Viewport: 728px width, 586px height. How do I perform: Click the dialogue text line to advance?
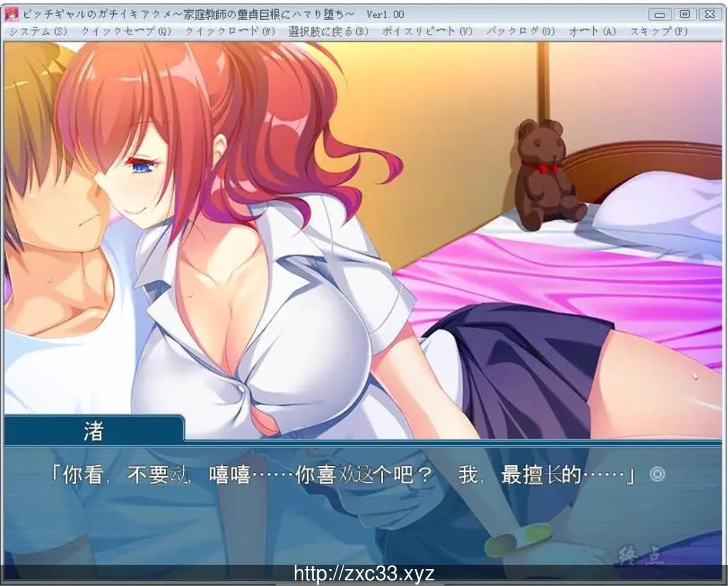click(343, 474)
